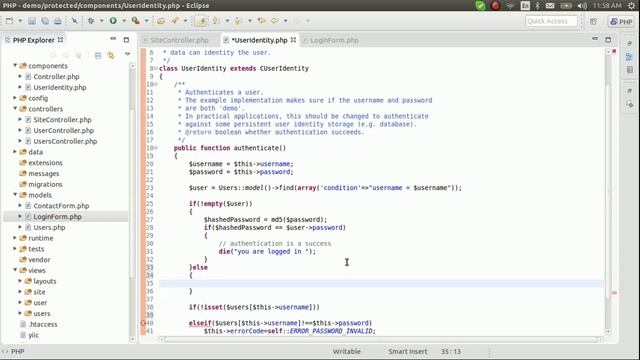This screenshot has height=360, width=640.
Task: Click the Next Annotation icon
Action: coord(216,21)
